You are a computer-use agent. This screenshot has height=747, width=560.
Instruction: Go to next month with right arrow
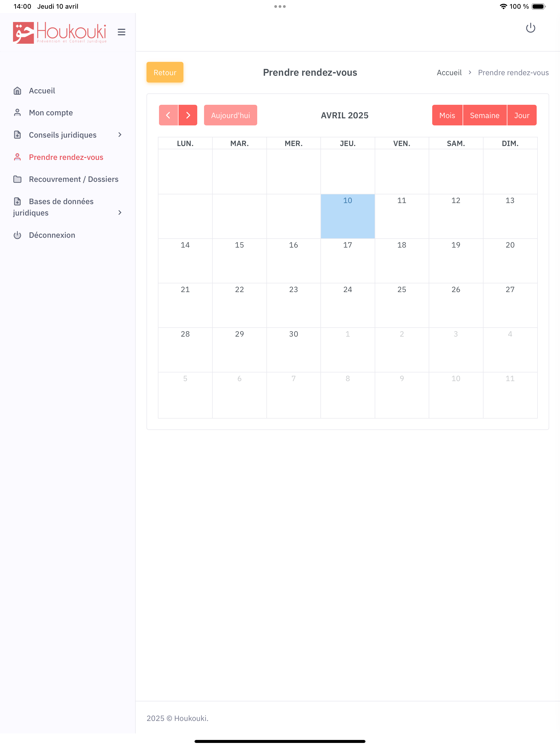188,115
